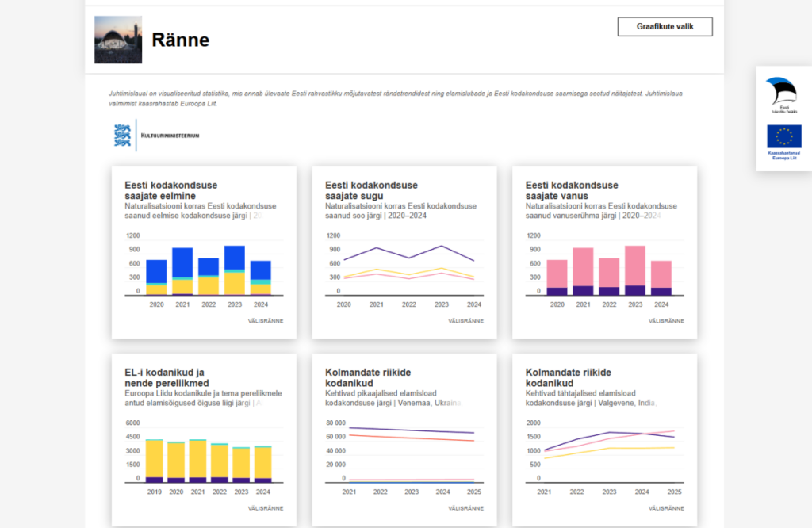Open the EL-i kodanikud ja nende pereliikmed card title
The image size is (812, 528).
tap(165, 378)
